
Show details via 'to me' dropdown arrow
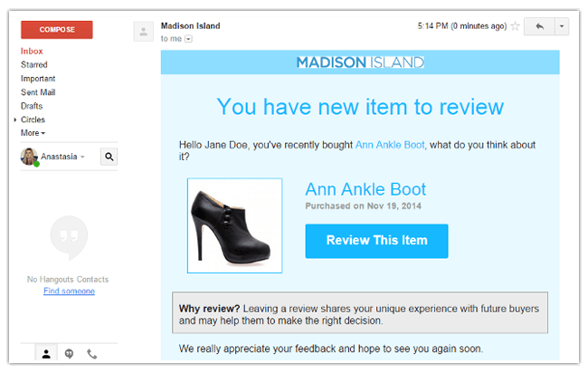pyautogui.click(x=189, y=39)
